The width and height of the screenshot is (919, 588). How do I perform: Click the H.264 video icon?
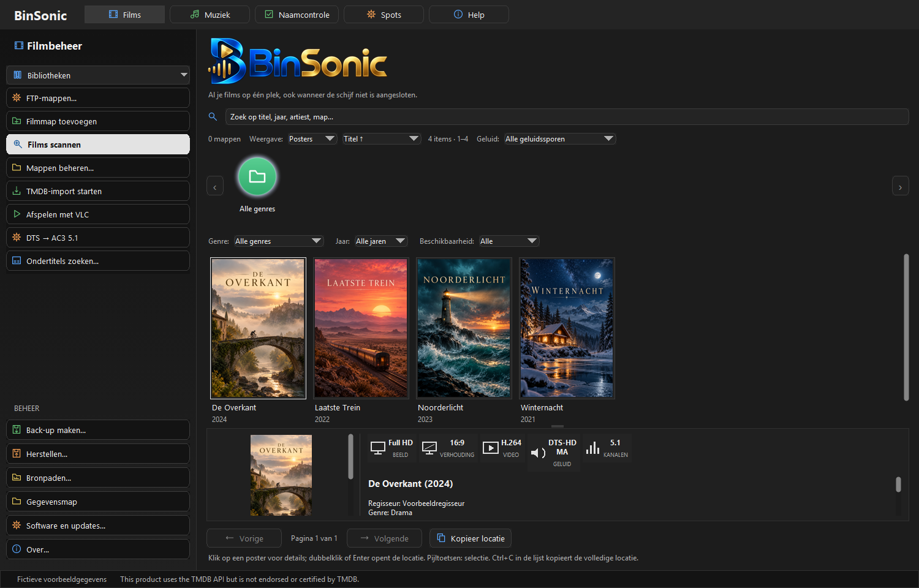coord(491,448)
